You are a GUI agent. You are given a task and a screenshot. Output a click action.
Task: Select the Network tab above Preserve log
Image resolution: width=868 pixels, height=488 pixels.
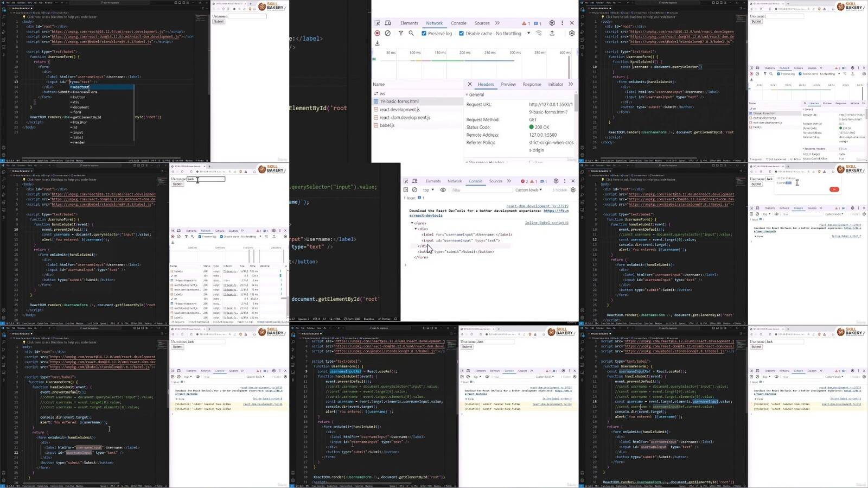pos(434,23)
